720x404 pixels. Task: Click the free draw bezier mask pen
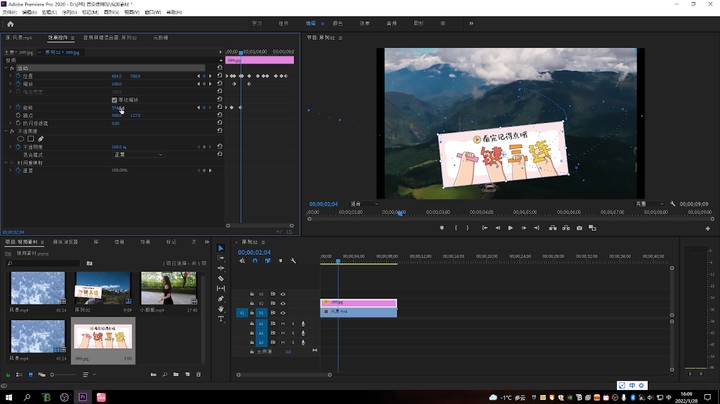coord(40,139)
